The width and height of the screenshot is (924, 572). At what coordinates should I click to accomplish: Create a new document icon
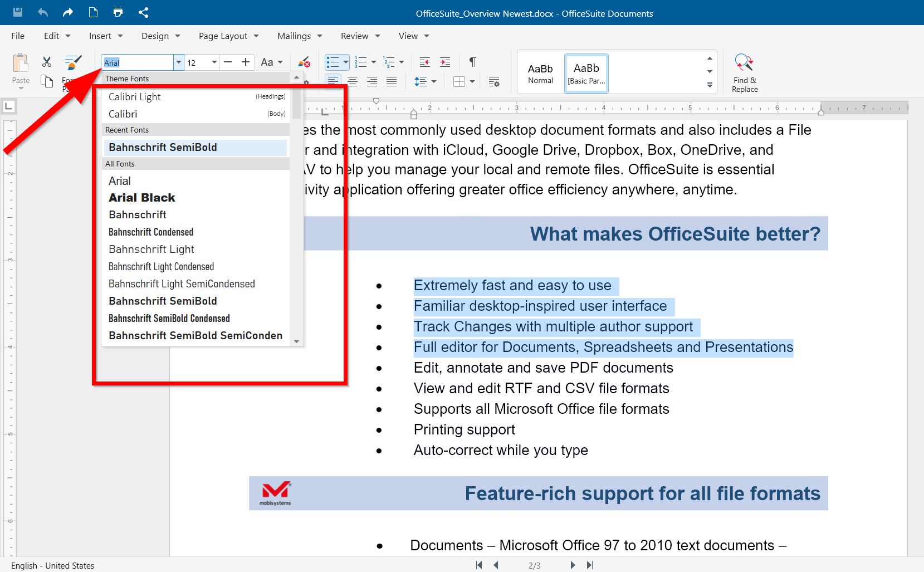pyautogui.click(x=93, y=12)
